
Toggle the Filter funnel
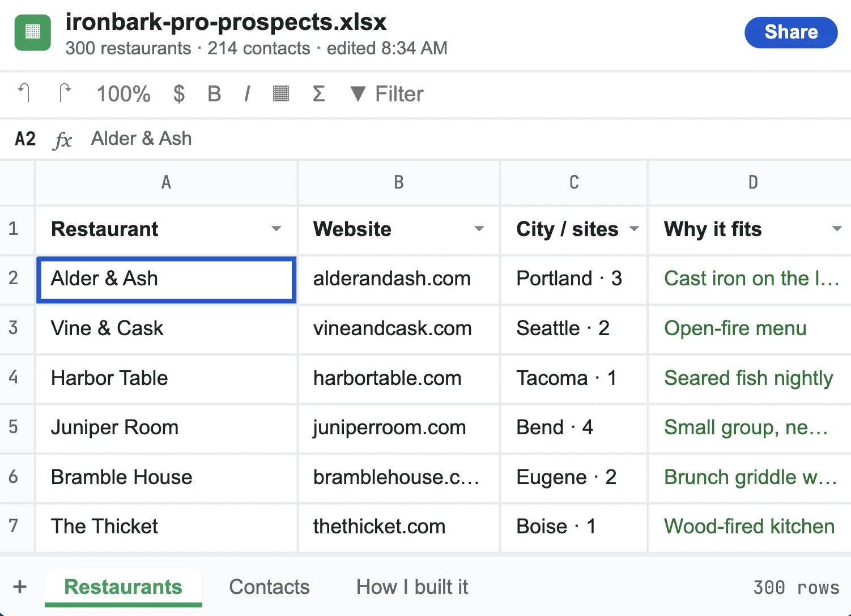[x=386, y=93]
